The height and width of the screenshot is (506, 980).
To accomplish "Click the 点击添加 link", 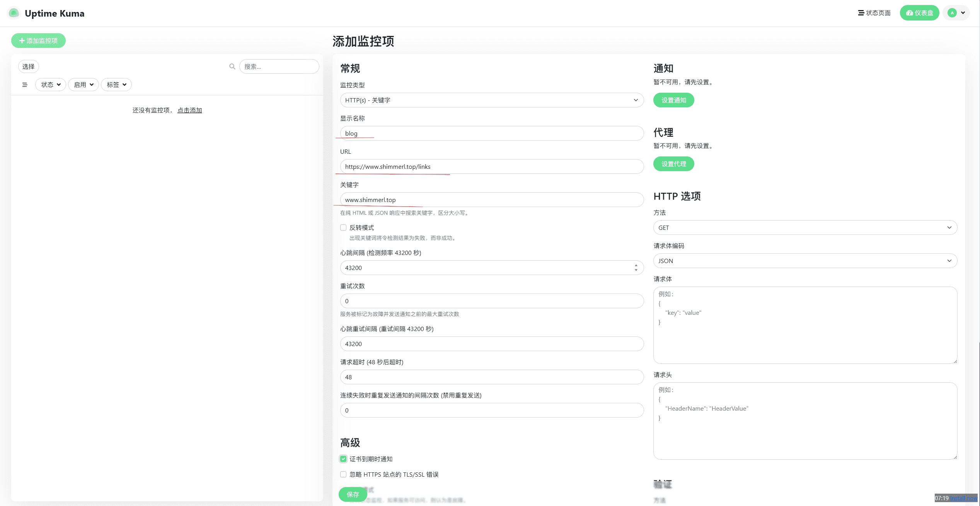I will coord(189,110).
